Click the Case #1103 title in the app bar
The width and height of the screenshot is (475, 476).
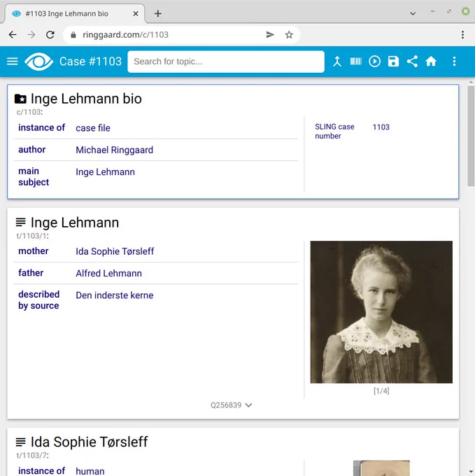point(90,62)
